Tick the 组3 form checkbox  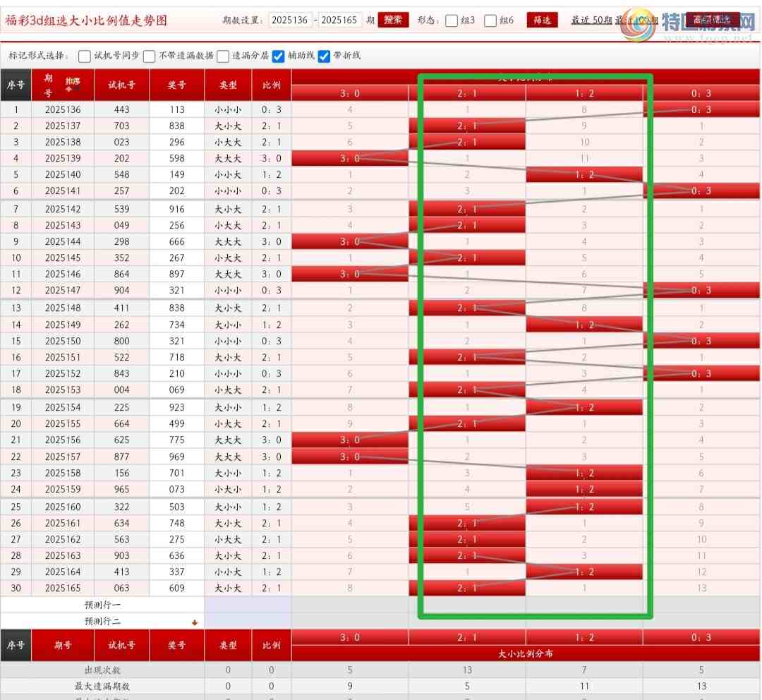[452, 20]
